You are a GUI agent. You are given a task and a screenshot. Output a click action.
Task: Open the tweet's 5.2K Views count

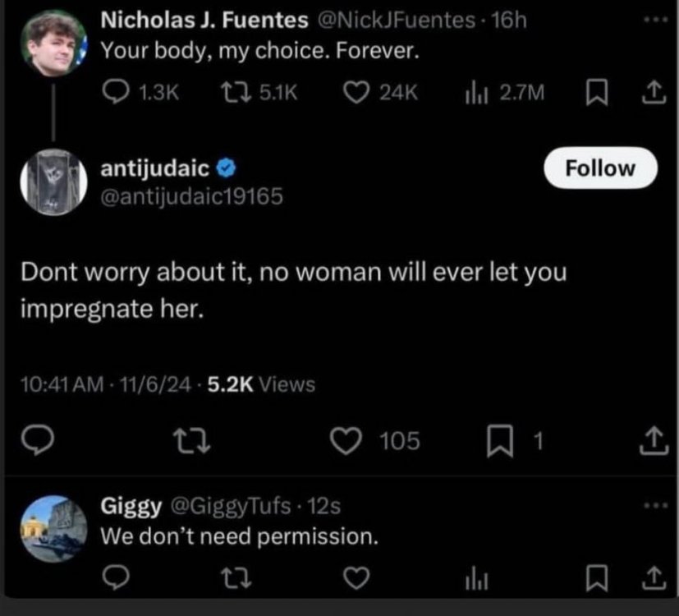(x=259, y=384)
